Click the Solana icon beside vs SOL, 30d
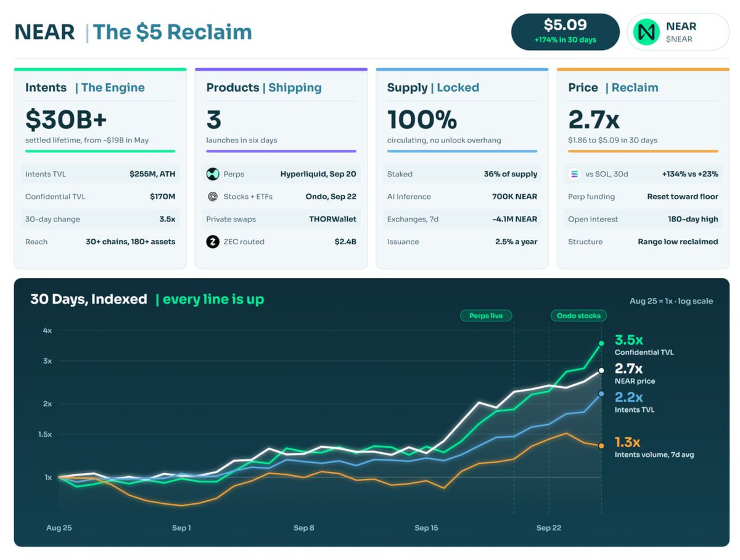 coord(575,175)
